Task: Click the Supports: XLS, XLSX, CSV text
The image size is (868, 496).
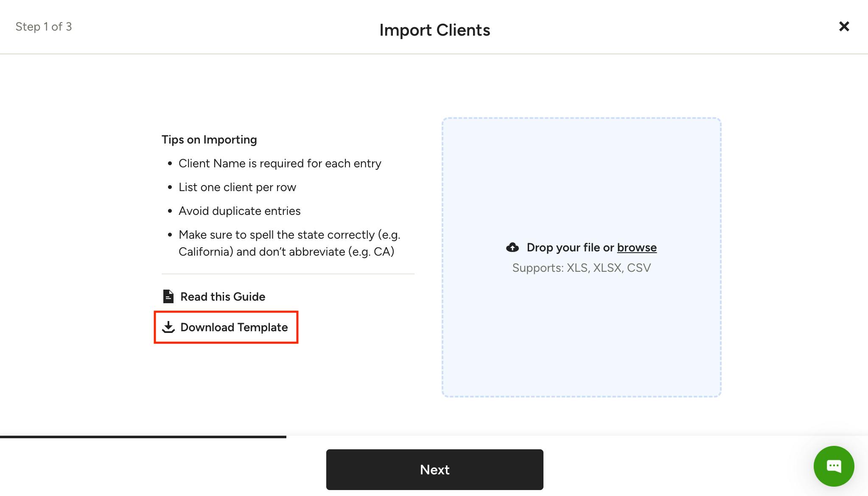Action: tap(581, 268)
